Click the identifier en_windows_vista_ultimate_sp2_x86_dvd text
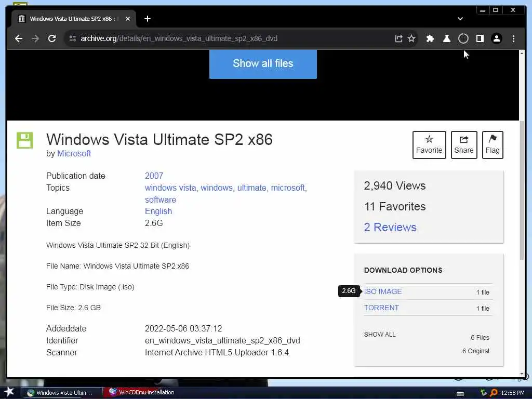 tap(222, 340)
